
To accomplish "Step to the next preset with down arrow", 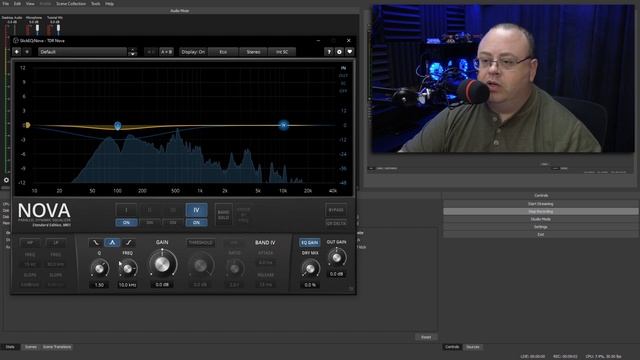I will click(132, 54).
